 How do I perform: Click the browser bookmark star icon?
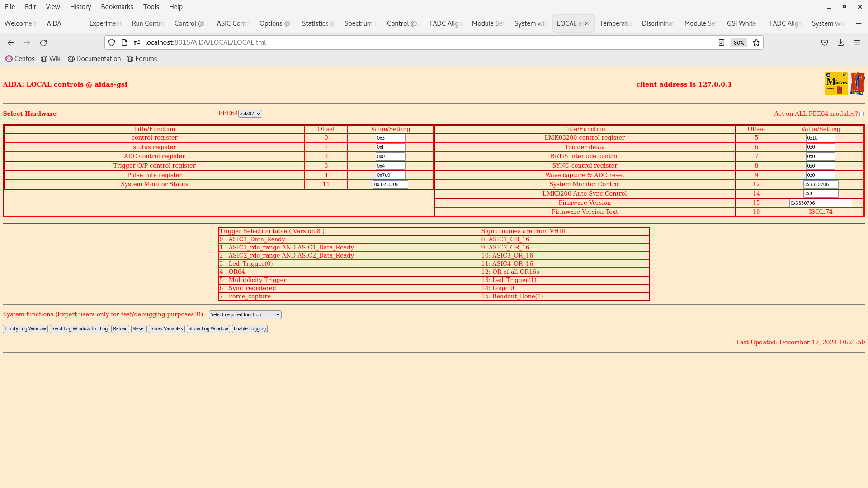tap(756, 42)
